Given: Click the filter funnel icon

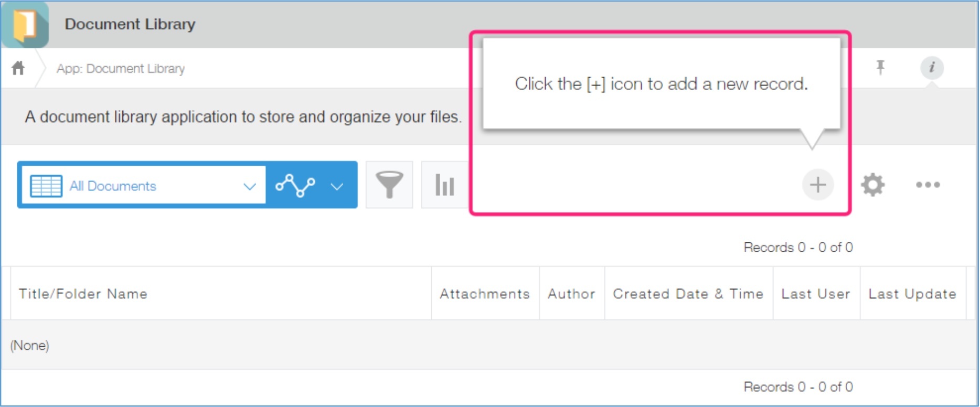Looking at the screenshot, I should (389, 185).
